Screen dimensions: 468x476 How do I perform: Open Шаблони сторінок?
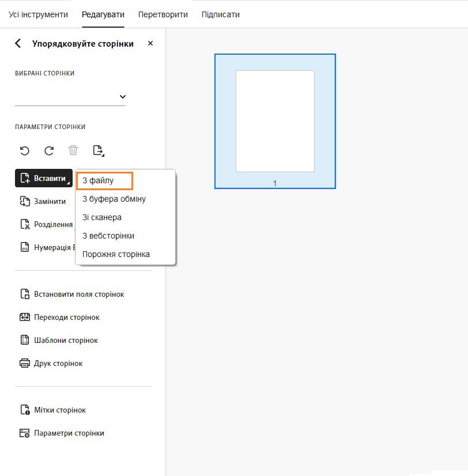point(59,341)
